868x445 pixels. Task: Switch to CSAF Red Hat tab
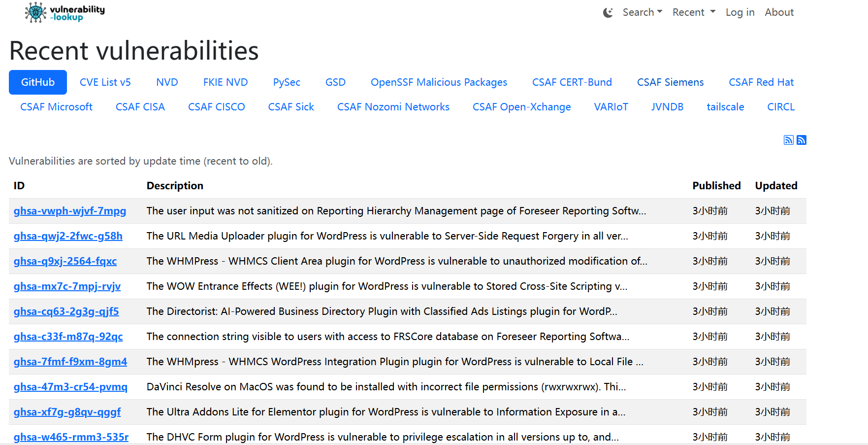pyautogui.click(x=761, y=82)
